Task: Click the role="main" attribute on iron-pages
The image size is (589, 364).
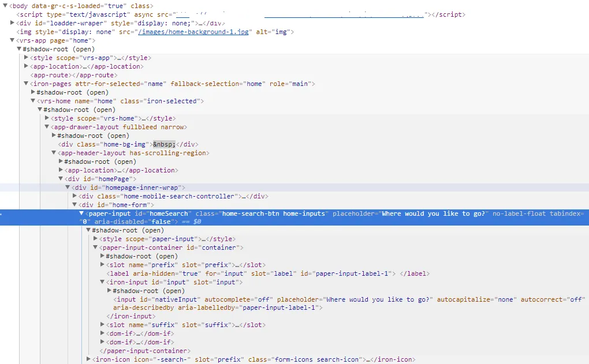Action: pyautogui.click(x=290, y=84)
